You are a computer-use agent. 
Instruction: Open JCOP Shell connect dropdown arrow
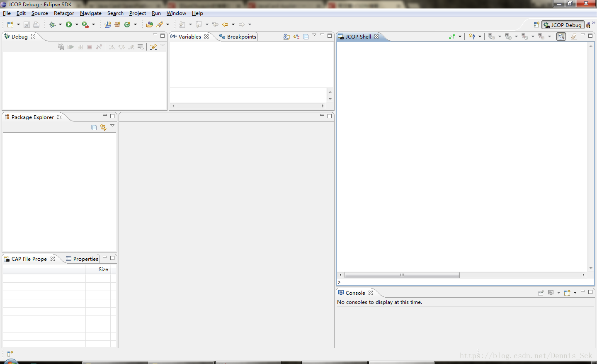pos(460,36)
